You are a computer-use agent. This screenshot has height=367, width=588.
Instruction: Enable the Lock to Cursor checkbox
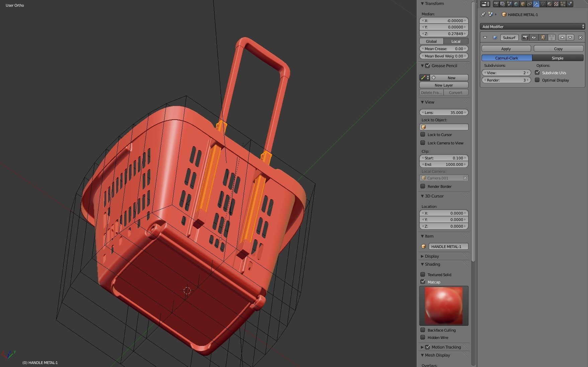pos(423,134)
